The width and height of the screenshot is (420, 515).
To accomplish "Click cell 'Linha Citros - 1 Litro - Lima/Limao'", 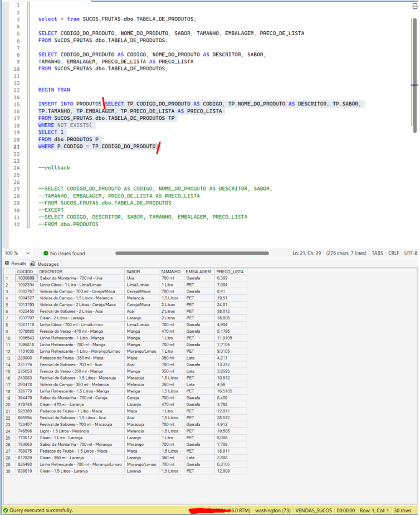I will click(81, 285).
